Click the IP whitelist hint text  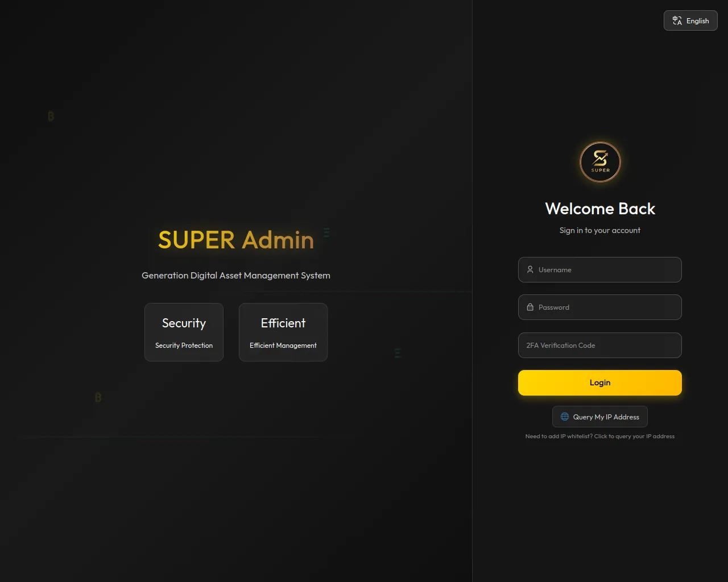click(x=600, y=436)
